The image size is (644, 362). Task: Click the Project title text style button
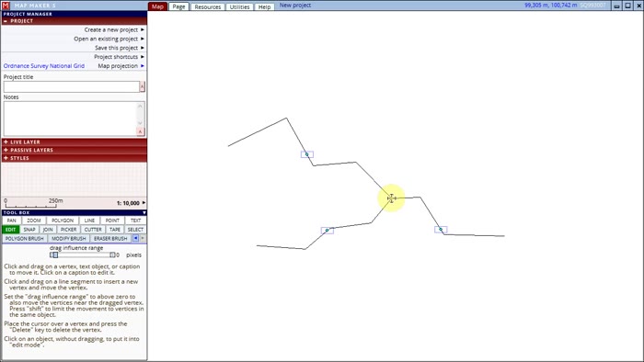pyautogui.click(x=142, y=86)
